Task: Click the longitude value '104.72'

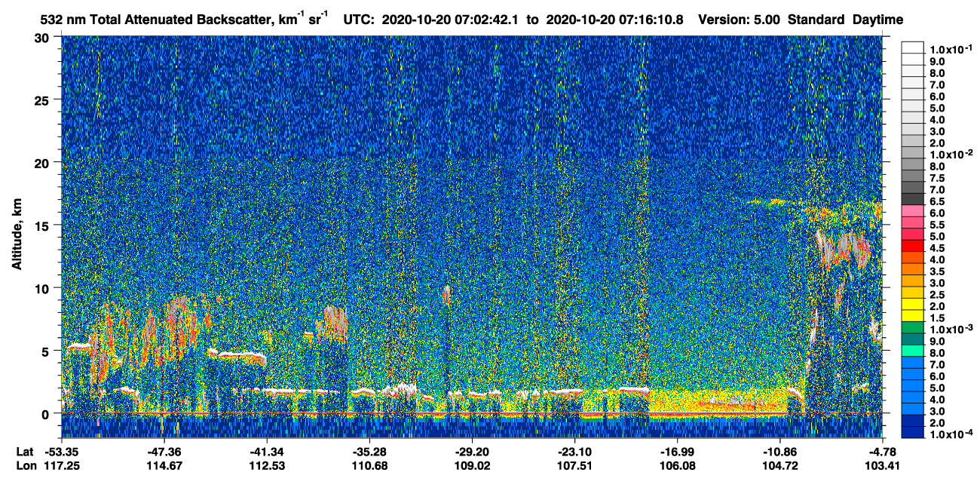Action: click(779, 465)
